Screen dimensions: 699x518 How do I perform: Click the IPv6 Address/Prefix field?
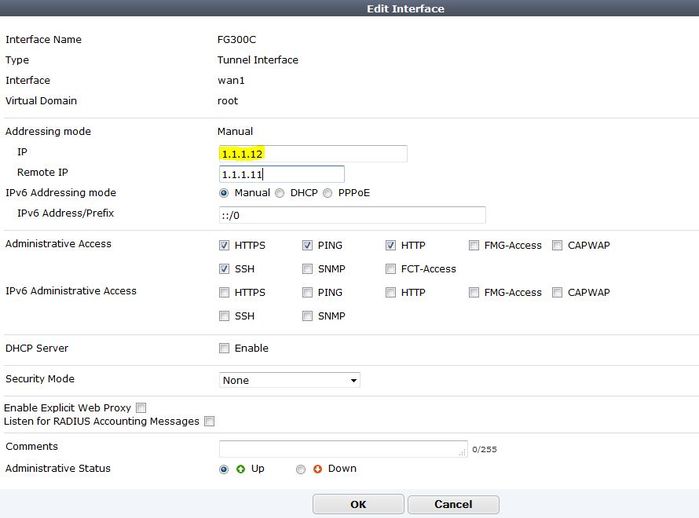(352, 215)
